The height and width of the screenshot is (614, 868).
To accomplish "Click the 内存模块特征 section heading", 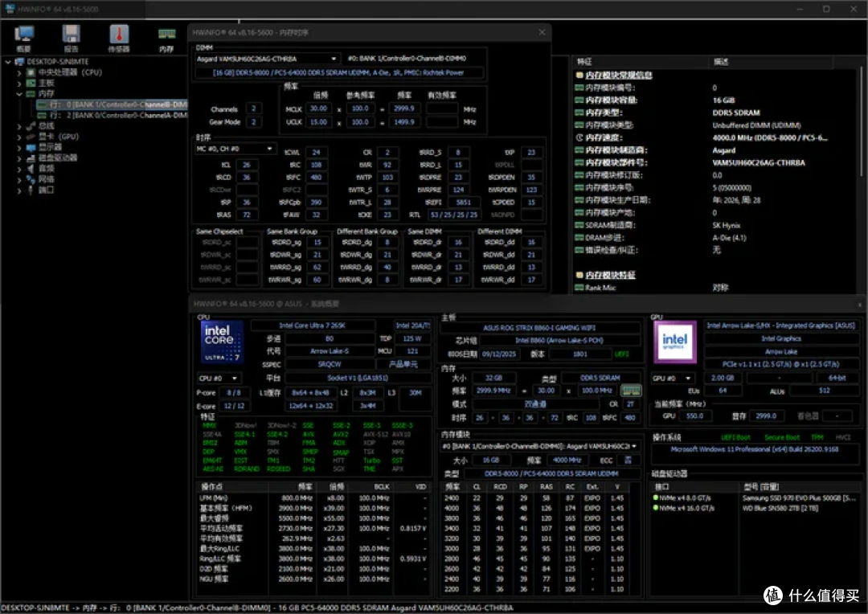I will point(610,275).
